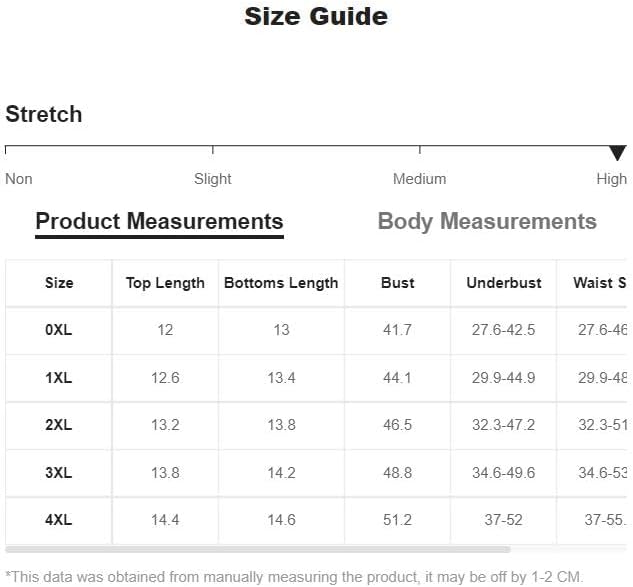The image size is (633, 587).
Task: Click the Slight stretch label
Action: point(212,179)
